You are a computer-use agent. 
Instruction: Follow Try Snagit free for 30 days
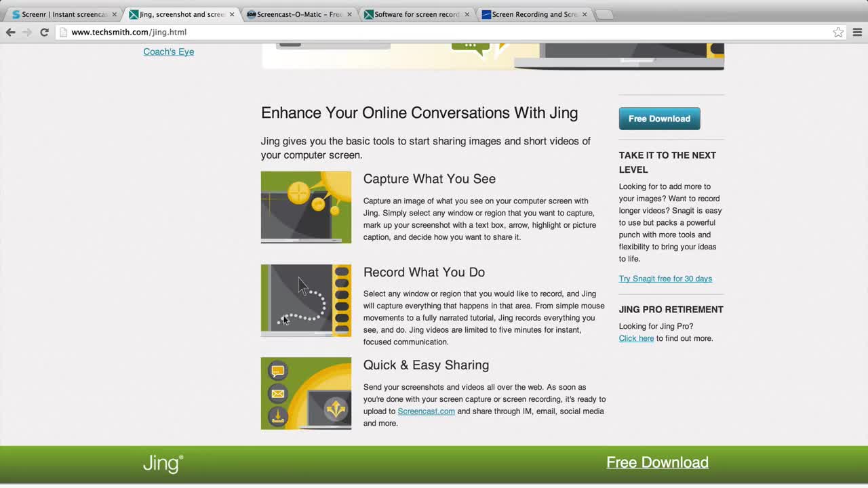point(665,279)
